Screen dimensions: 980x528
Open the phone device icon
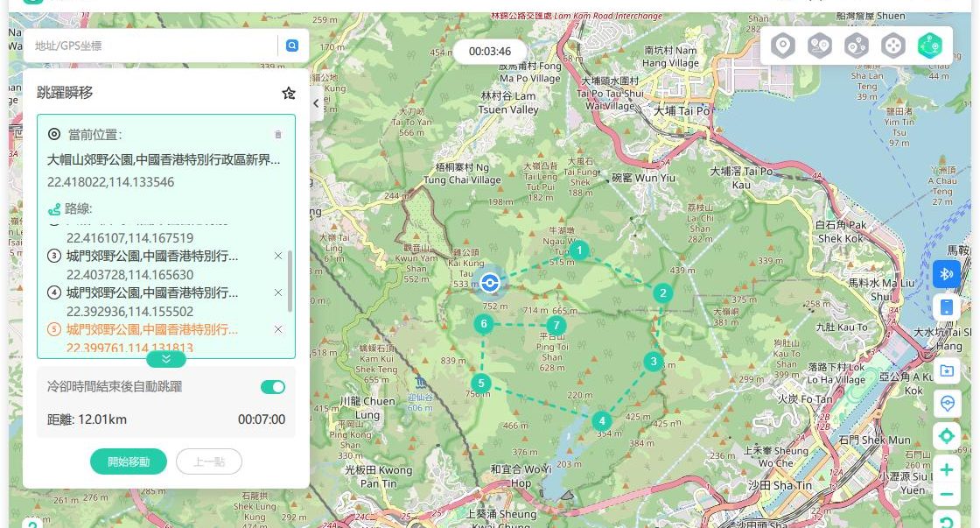click(x=946, y=307)
